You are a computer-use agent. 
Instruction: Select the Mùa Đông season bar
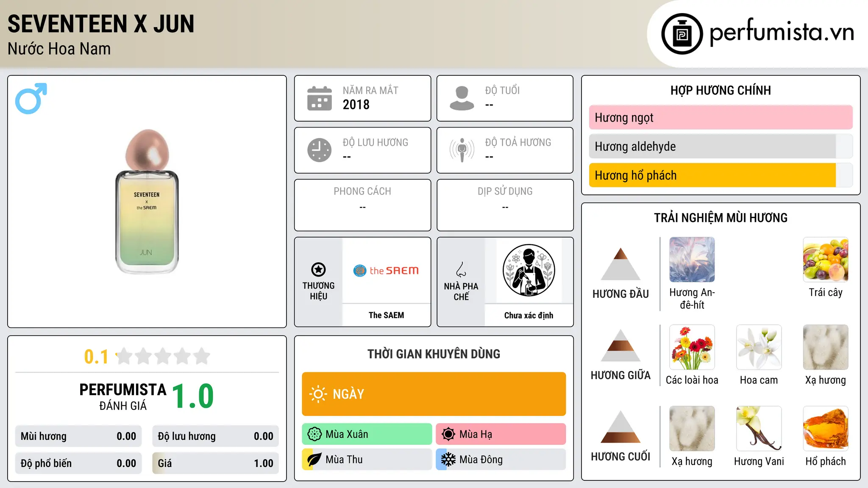501,460
